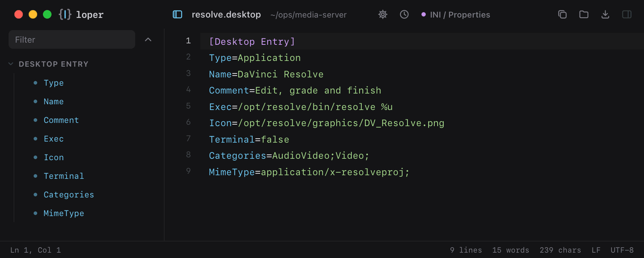Download the file using download icon
644x258 pixels.
605,14
